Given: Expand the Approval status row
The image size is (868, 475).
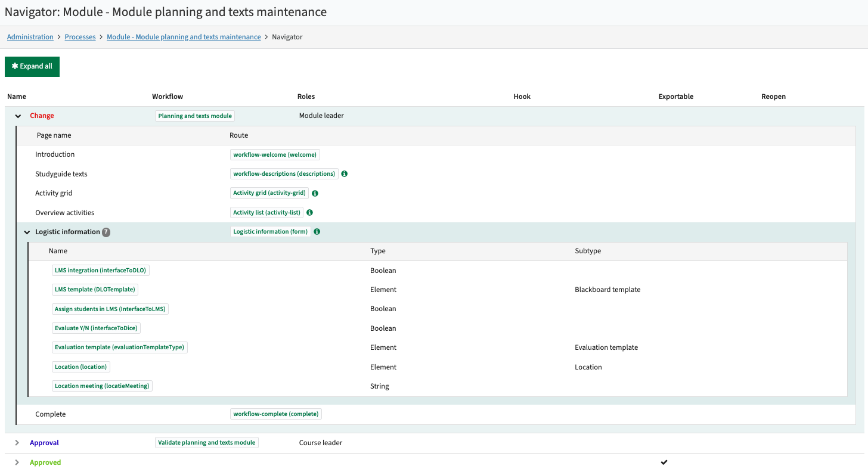Looking at the screenshot, I should (17, 443).
